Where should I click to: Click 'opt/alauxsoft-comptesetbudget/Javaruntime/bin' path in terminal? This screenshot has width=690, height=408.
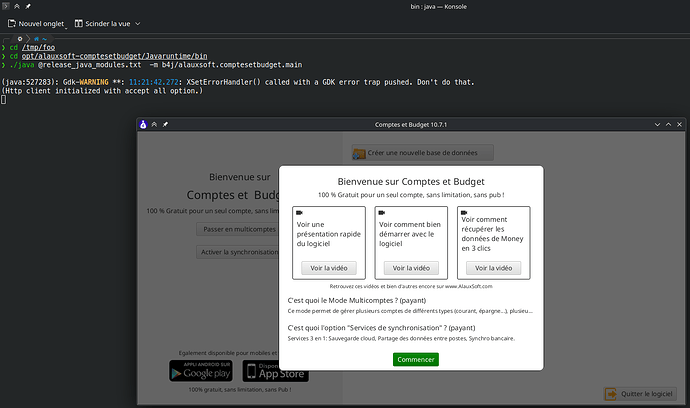click(x=114, y=56)
